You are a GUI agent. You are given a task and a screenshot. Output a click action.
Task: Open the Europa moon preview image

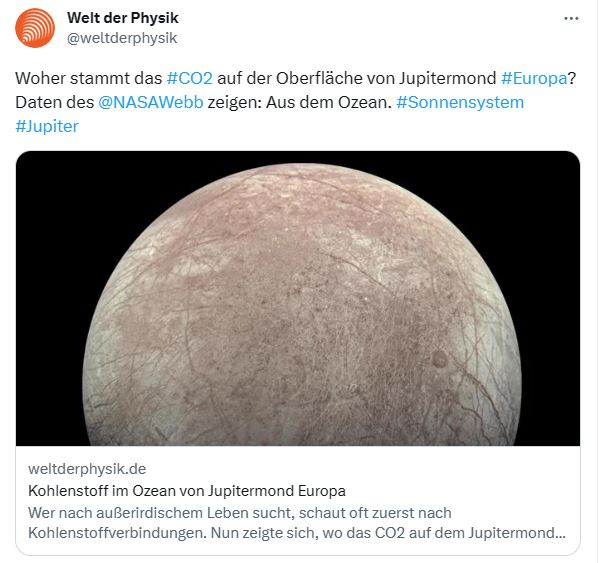(x=298, y=298)
